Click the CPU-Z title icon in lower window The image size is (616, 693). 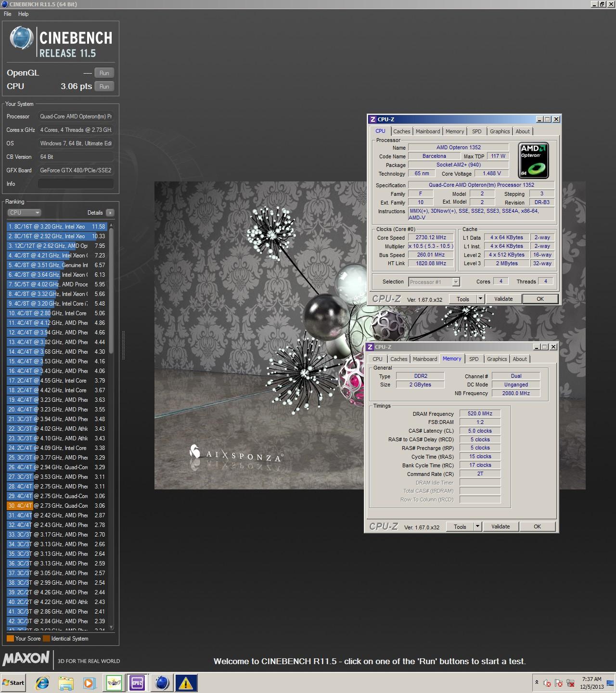pos(370,347)
